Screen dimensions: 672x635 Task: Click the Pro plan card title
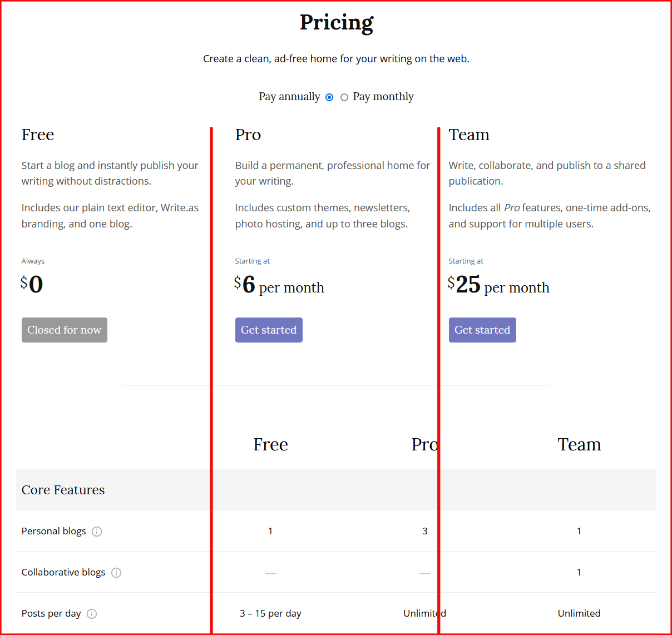pos(248,135)
